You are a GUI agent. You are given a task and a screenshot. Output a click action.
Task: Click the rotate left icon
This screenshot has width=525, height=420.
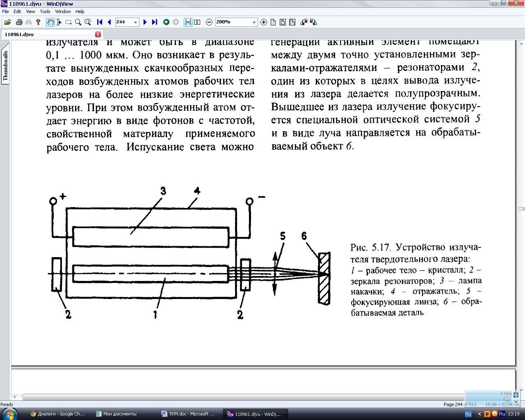(x=304, y=22)
